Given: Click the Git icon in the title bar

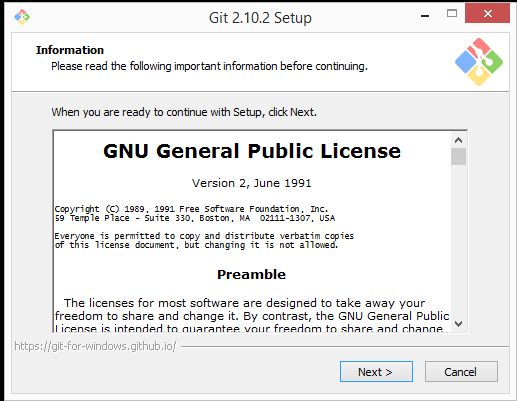Looking at the screenshot, I should pyautogui.click(x=22, y=17).
